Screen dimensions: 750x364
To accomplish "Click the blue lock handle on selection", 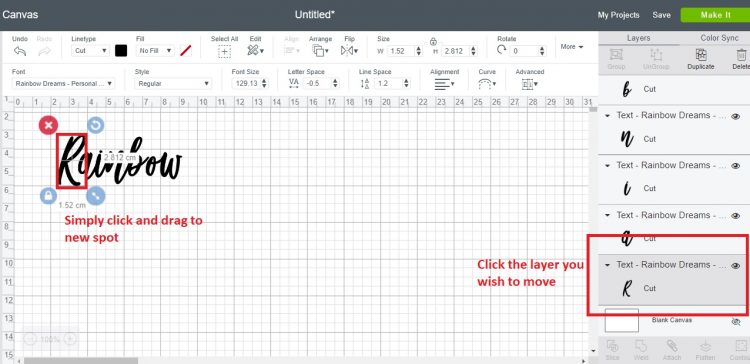I will coord(48,196).
